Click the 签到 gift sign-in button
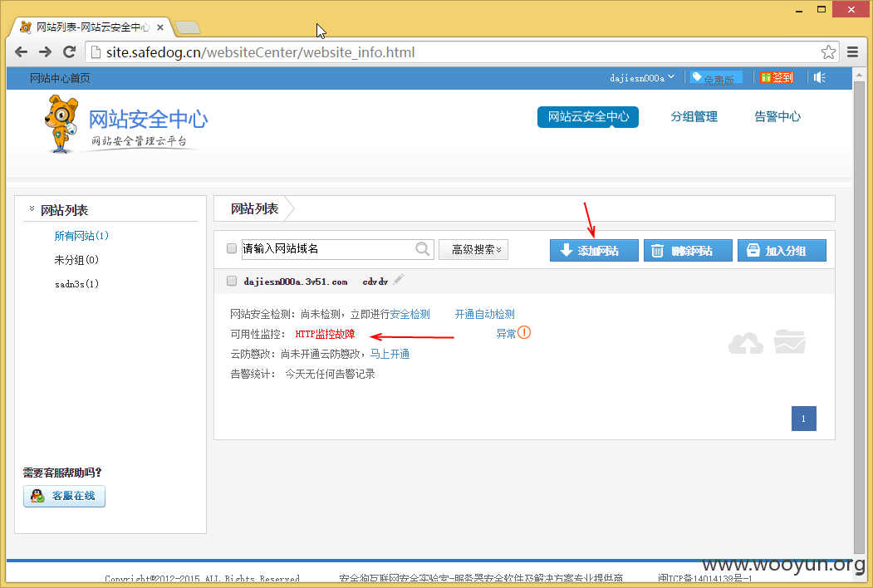The height and width of the screenshot is (588, 873). (x=777, y=77)
